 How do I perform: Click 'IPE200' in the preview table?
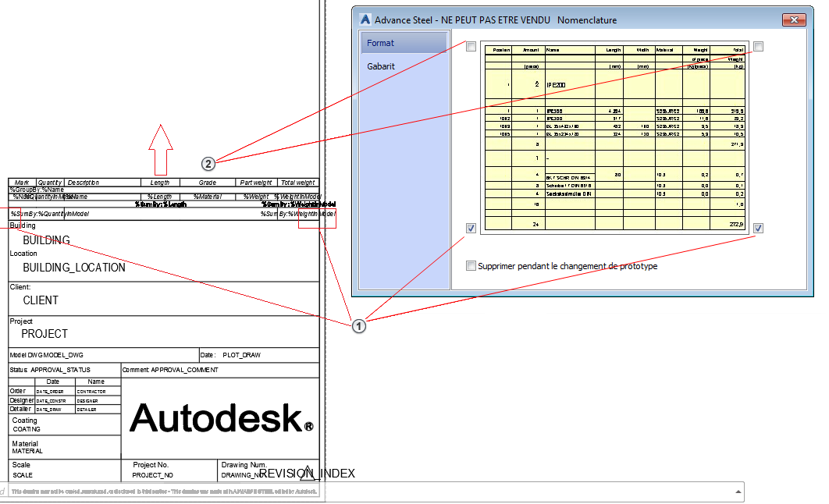pos(556,85)
